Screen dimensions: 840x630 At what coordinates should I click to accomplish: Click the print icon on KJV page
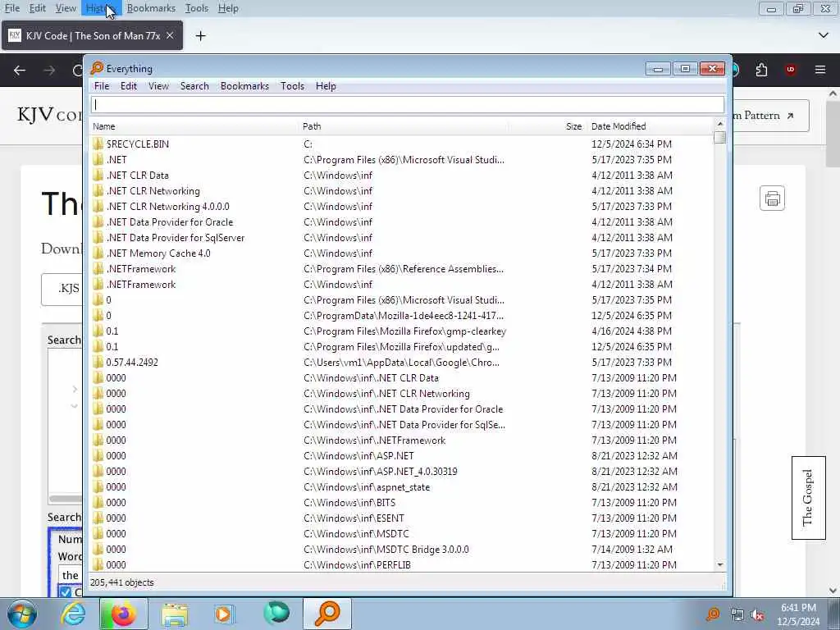[772, 199]
